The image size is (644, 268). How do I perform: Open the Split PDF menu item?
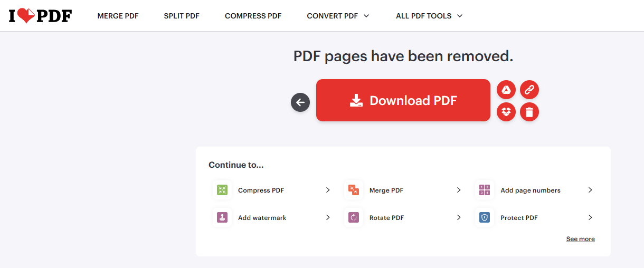click(x=182, y=16)
